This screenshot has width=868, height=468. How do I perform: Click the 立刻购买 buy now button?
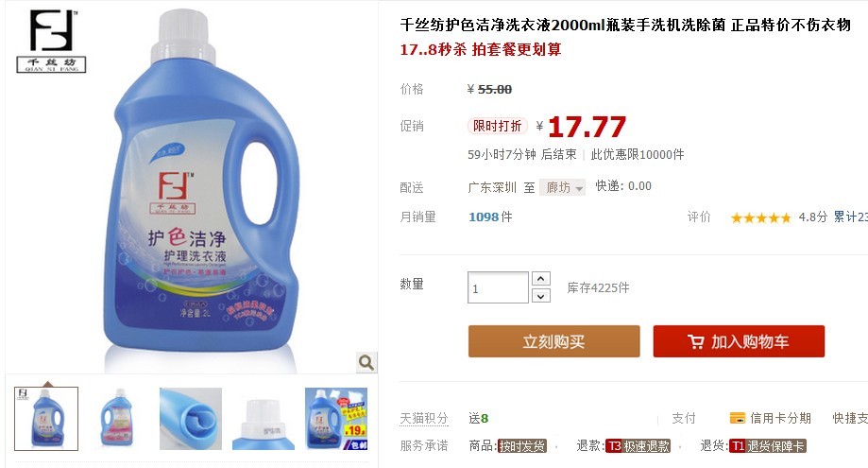click(x=554, y=341)
